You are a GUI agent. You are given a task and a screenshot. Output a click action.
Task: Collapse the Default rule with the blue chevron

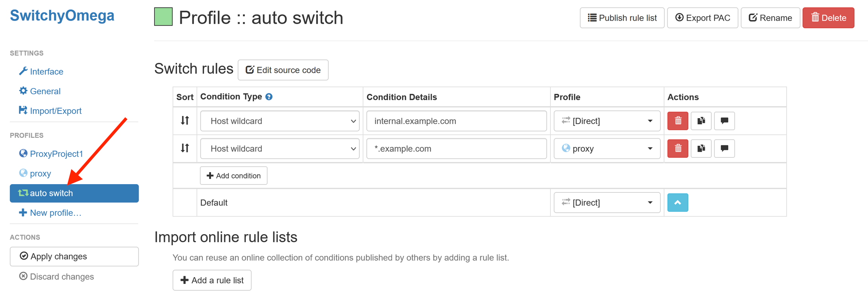[677, 203]
